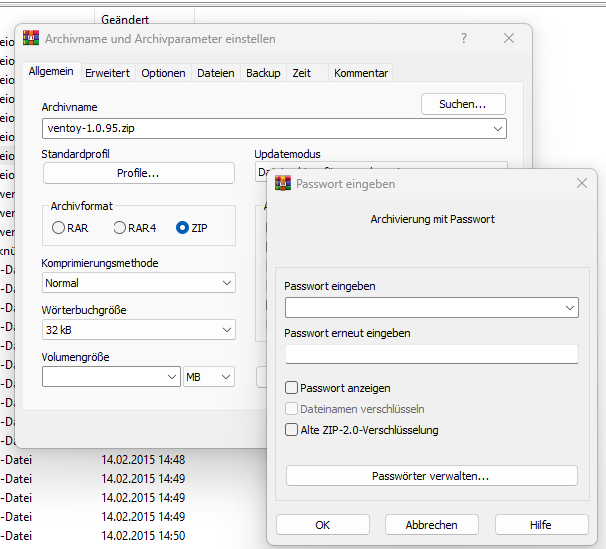Viewport: 606px width, 549px height.
Task: Open the Komprimierungsmethode dropdown set to Normal
Action: point(139,283)
